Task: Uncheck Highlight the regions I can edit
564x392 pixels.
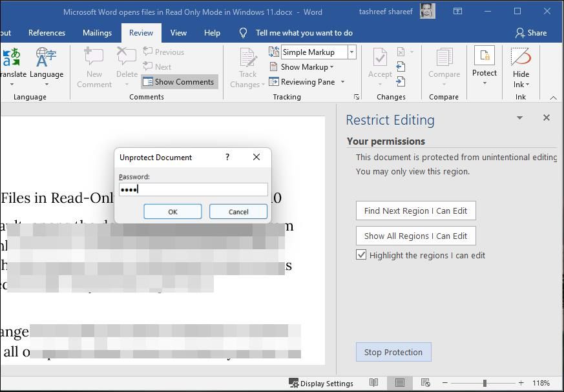Action: [x=361, y=255]
